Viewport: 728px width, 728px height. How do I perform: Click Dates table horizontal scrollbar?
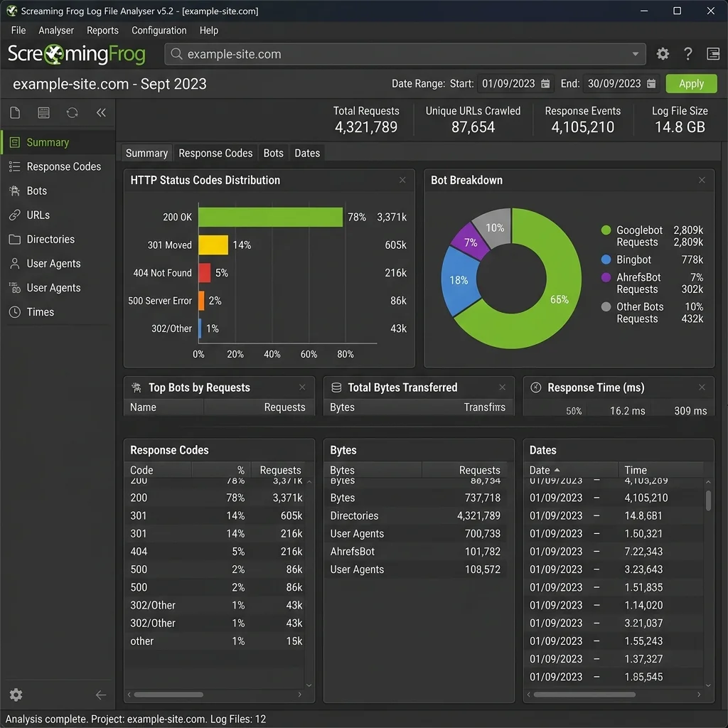click(584, 695)
